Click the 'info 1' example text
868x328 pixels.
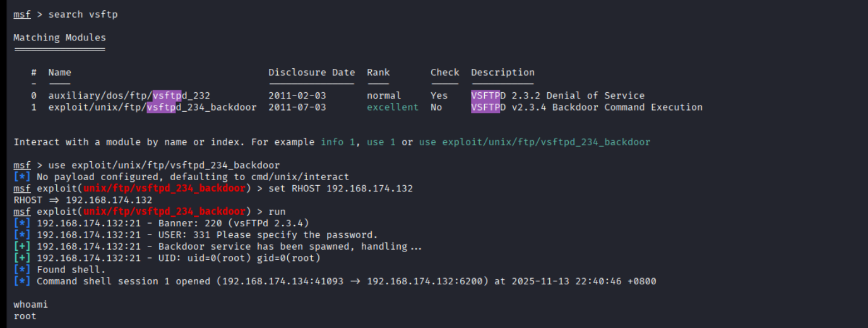tap(338, 142)
